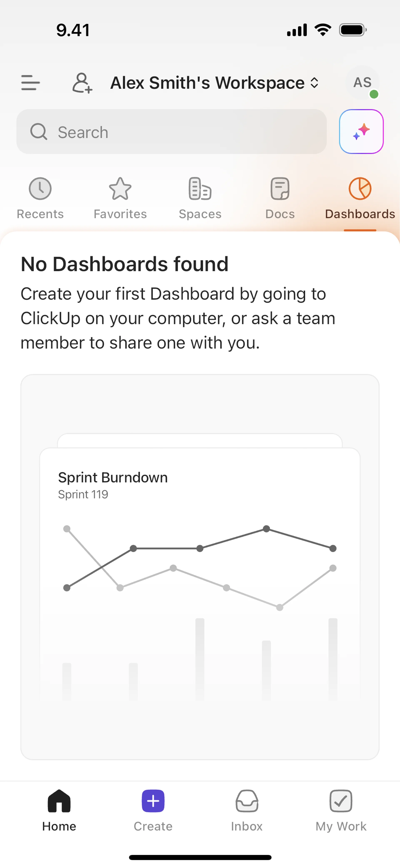Go to the Home bottom tab

59,810
